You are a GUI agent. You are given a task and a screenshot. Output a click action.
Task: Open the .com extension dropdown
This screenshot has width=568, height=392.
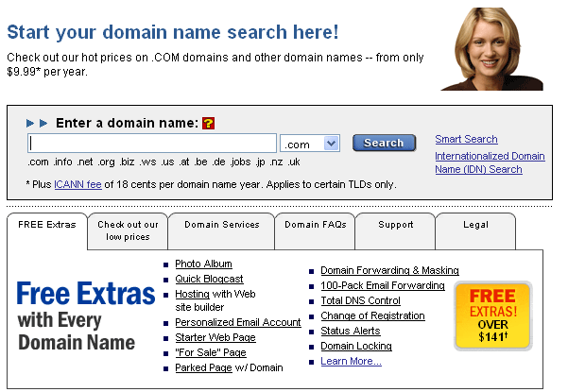coord(310,144)
